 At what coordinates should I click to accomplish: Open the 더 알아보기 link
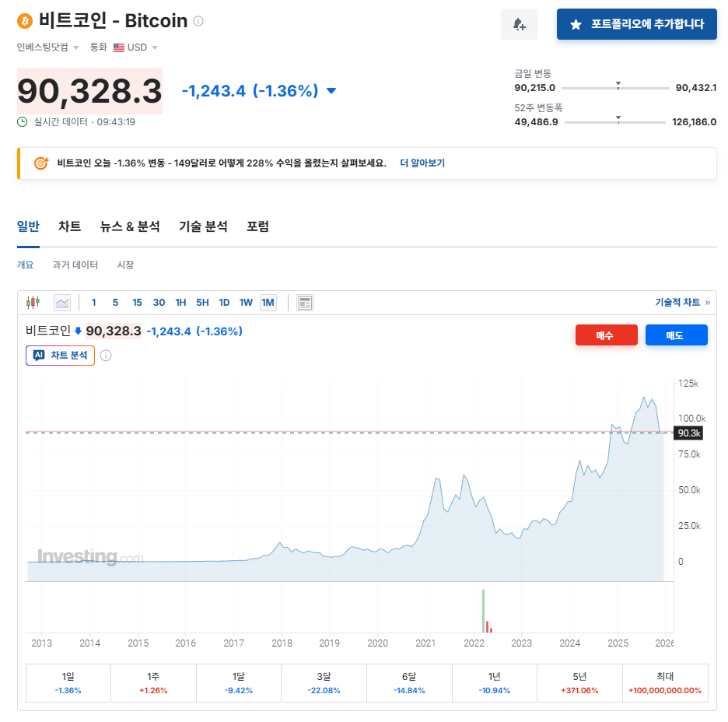[422, 163]
